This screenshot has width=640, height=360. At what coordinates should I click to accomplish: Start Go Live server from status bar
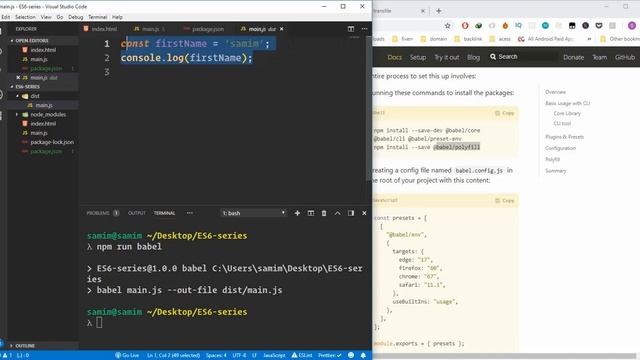[x=127, y=356]
